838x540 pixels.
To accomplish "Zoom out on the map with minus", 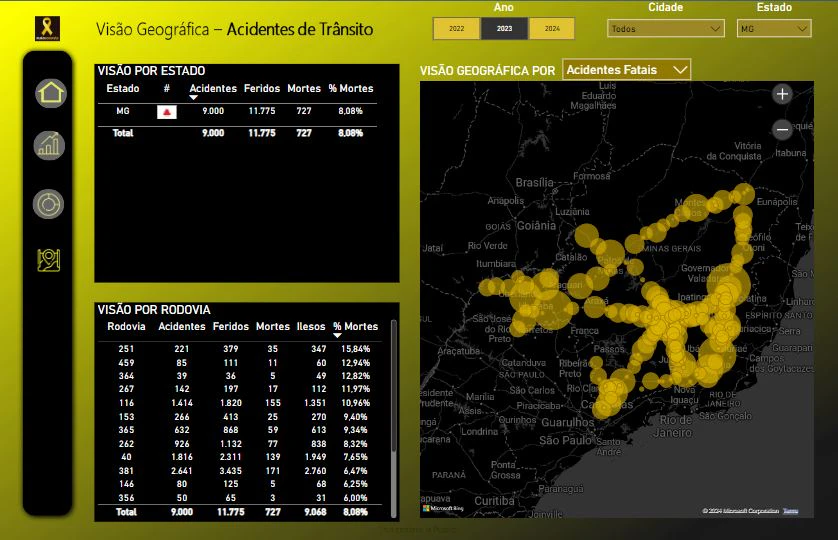I will coord(782,129).
